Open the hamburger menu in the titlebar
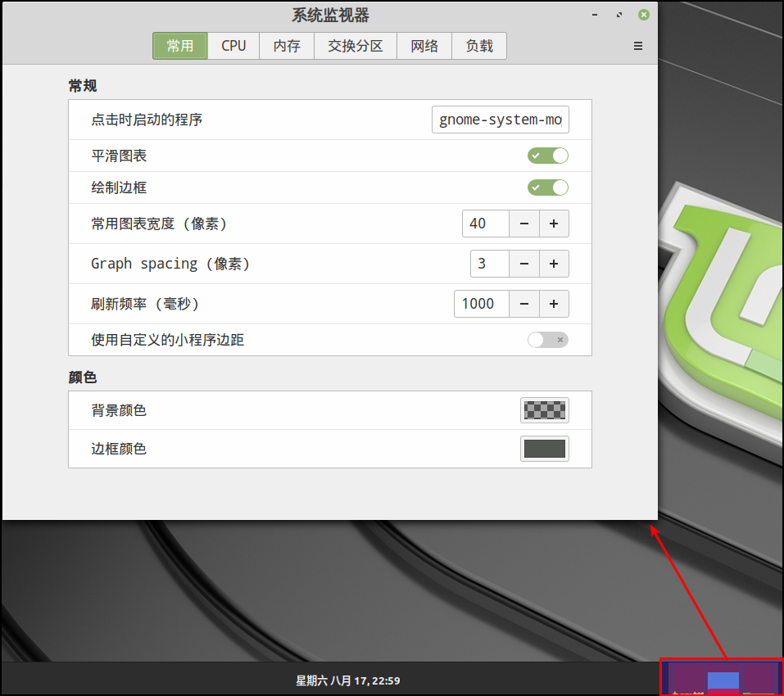 [x=637, y=46]
